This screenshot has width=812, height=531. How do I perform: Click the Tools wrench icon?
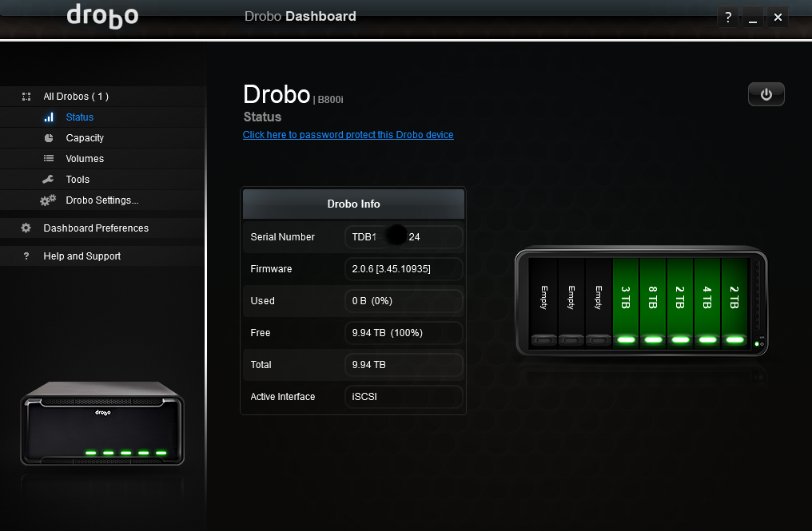[48, 179]
